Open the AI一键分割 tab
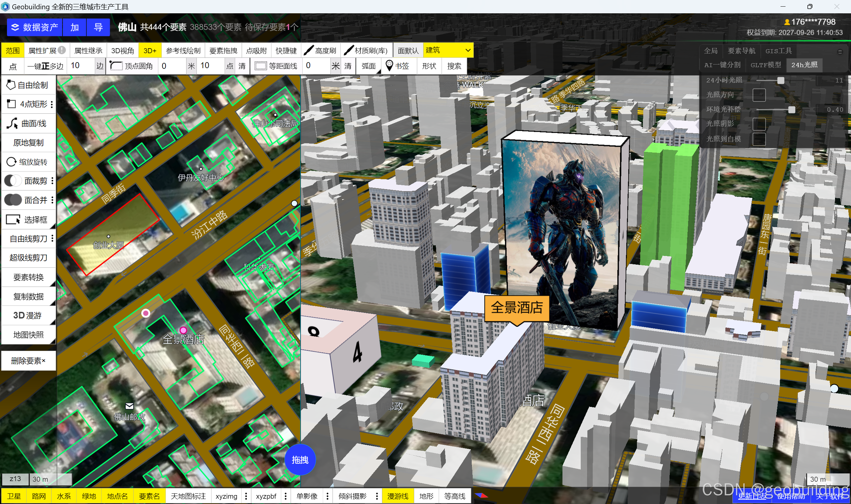The image size is (851, 504). point(722,65)
